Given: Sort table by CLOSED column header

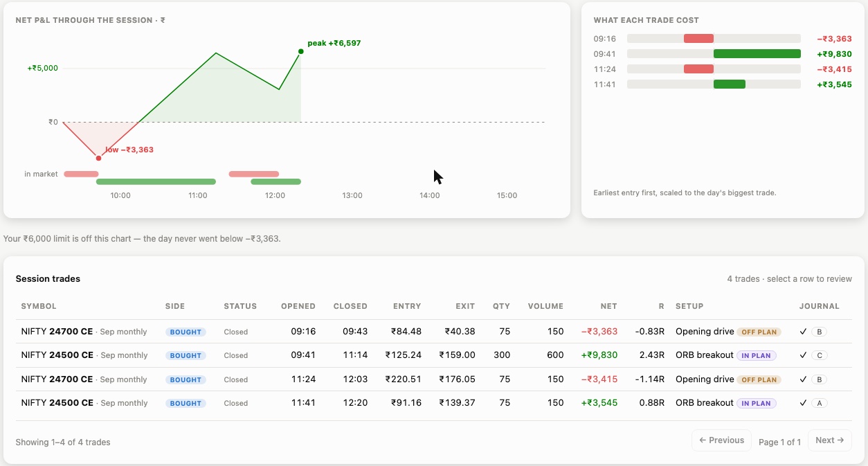Looking at the screenshot, I should [x=350, y=306].
